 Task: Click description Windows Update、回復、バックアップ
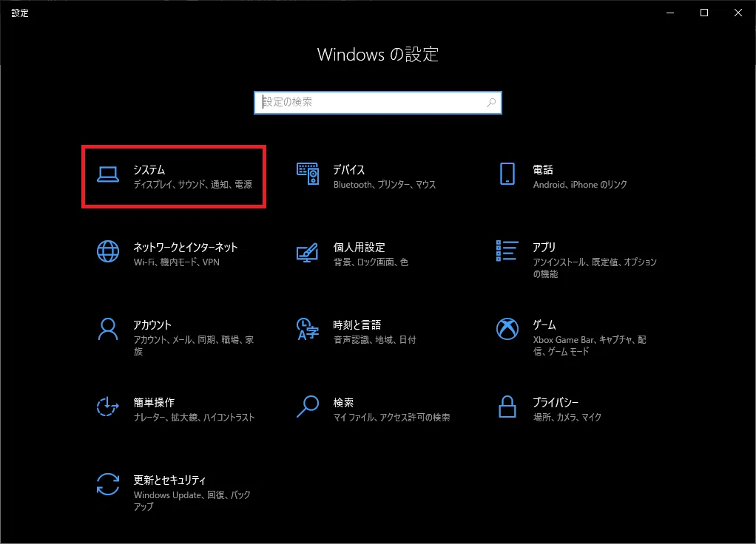point(192,500)
